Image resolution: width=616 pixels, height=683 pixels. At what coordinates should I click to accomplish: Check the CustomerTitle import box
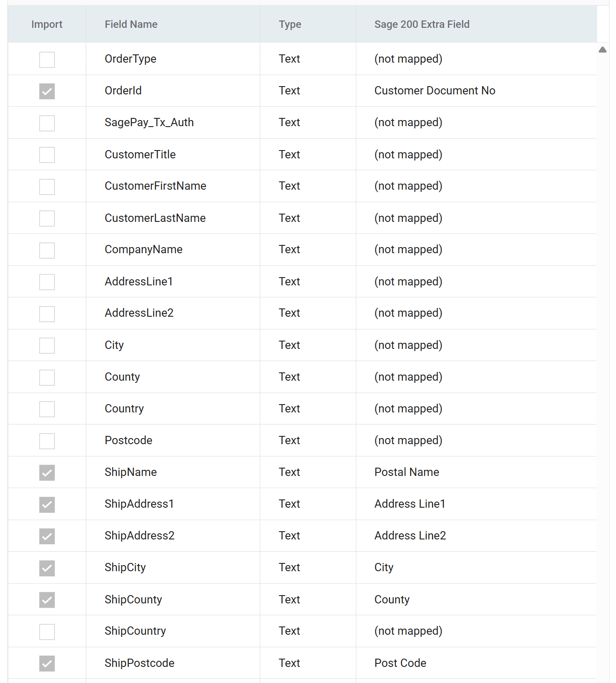pyautogui.click(x=47, y=155)
